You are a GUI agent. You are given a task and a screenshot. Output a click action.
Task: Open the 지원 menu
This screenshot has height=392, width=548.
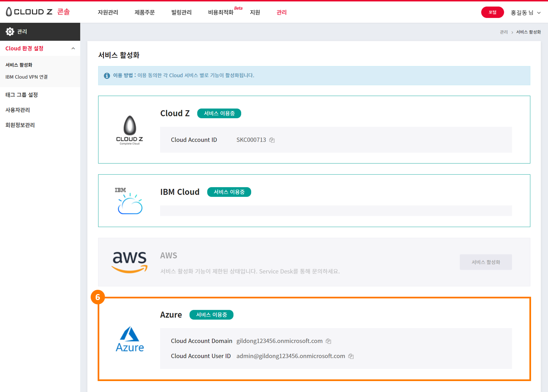pos(255,12)
